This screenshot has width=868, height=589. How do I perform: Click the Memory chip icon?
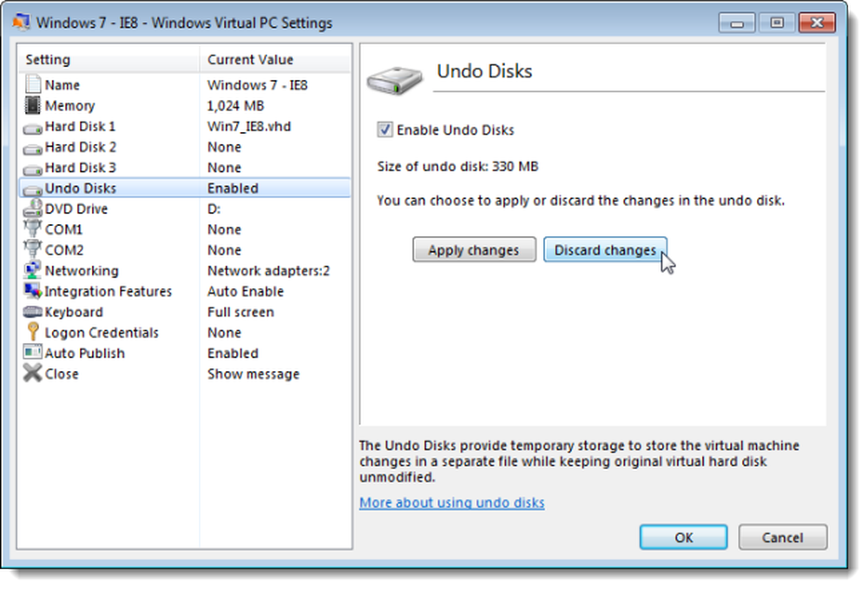pos(33,105)
